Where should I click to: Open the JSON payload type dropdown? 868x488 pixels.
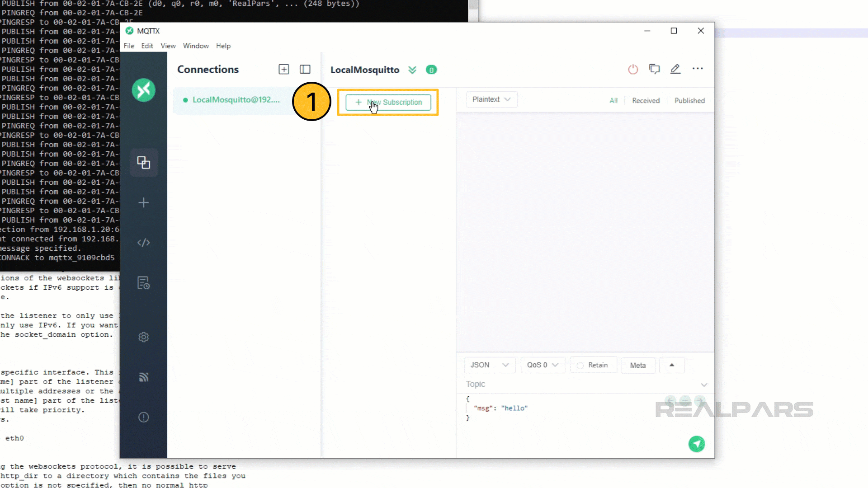tap(490, 365)
